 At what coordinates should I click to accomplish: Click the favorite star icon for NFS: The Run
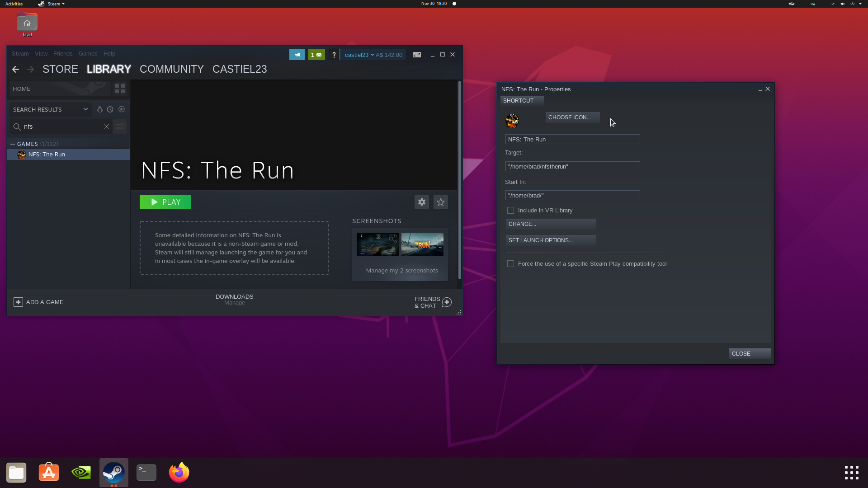click(441, 202)
